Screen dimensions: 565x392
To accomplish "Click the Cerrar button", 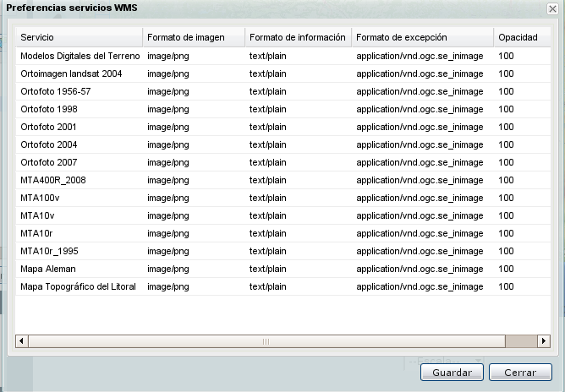I will [x=520, y=372].
